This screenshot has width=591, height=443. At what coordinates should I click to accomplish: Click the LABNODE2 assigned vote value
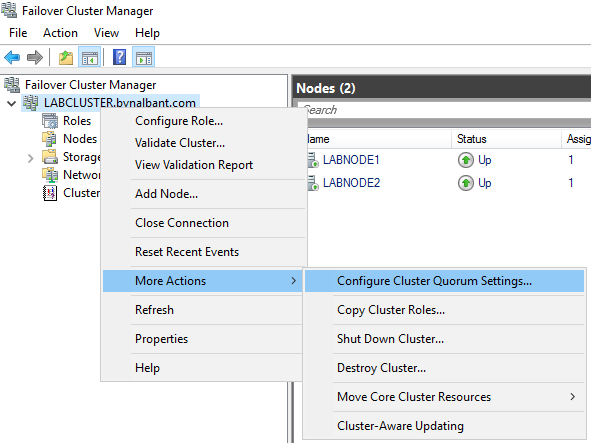(x=571, y=183)
